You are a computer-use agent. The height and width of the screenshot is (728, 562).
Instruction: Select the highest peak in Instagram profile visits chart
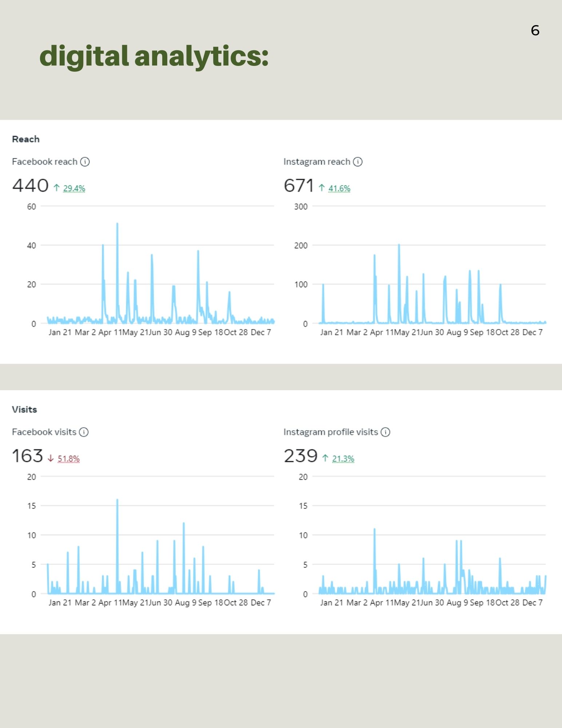click(374, 530)
